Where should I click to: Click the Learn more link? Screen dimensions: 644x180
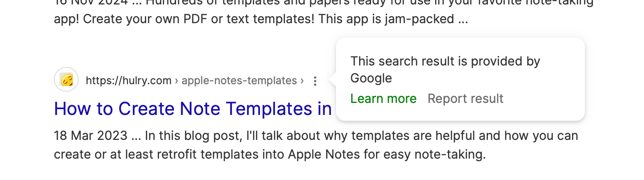click(x=383, y=98)
